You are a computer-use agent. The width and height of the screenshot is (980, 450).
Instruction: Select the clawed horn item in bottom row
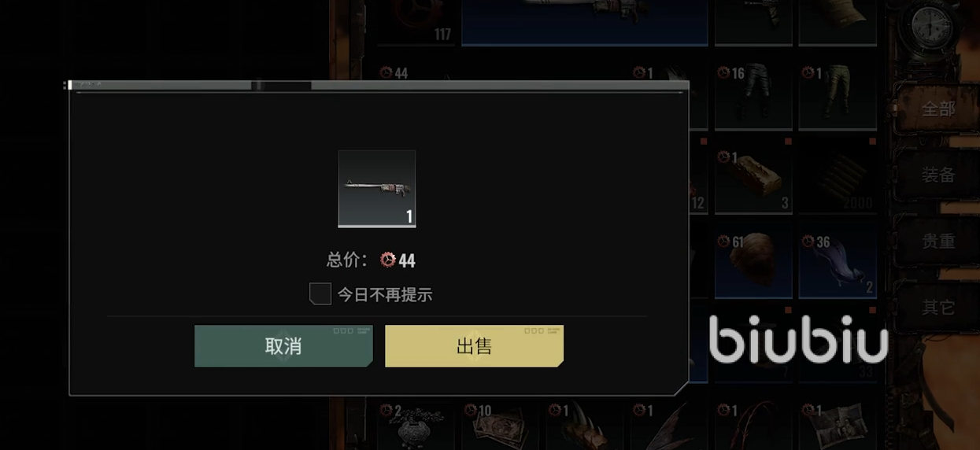[585, 426]
